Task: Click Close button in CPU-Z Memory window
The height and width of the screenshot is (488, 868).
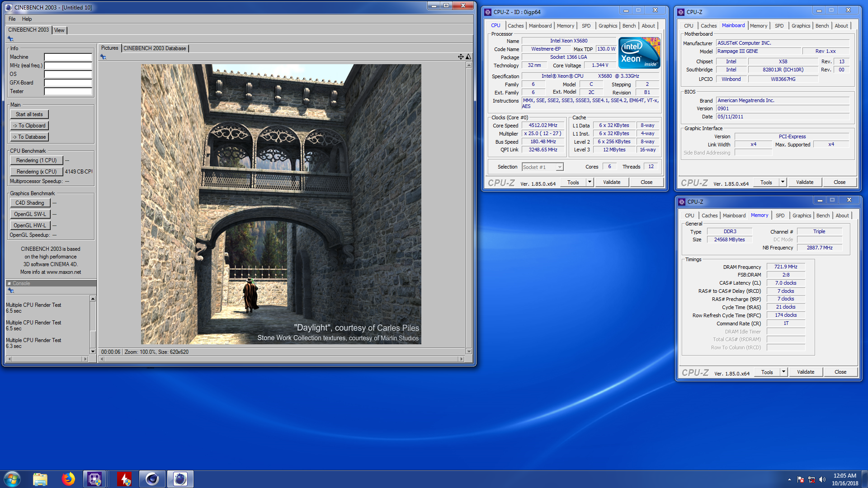Action: coord(840,372)
